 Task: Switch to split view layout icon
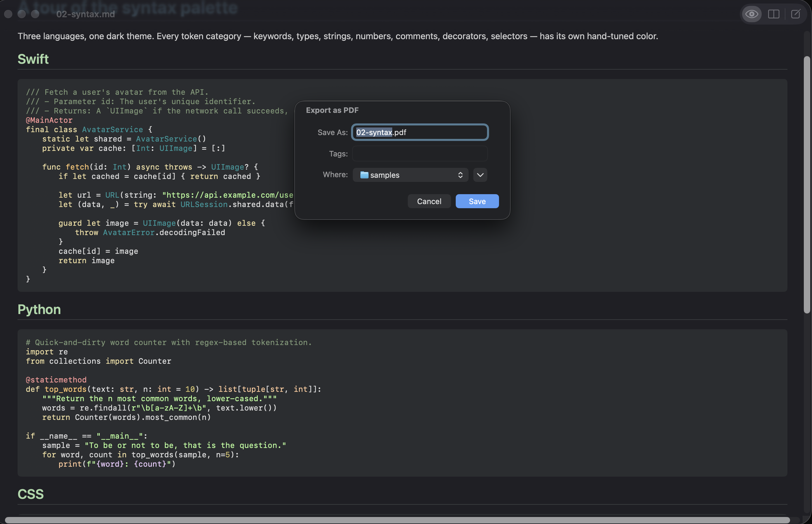(x=774, y=14)
